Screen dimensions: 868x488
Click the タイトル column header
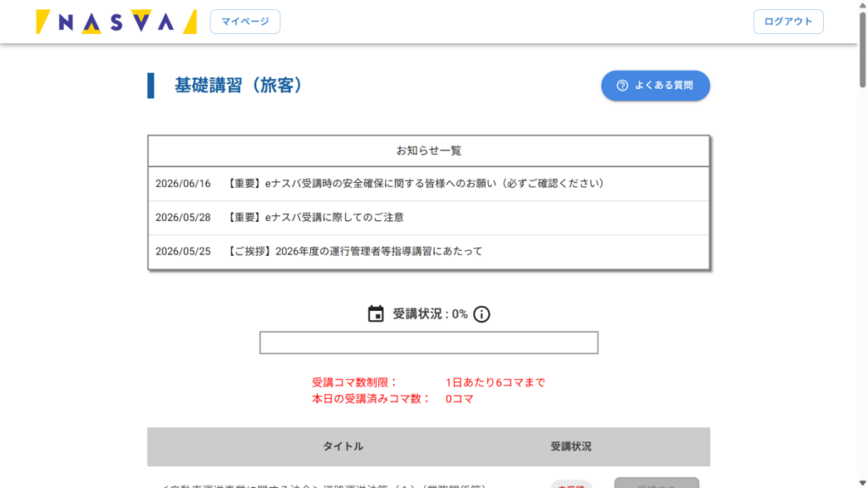(x=343, y=446)
